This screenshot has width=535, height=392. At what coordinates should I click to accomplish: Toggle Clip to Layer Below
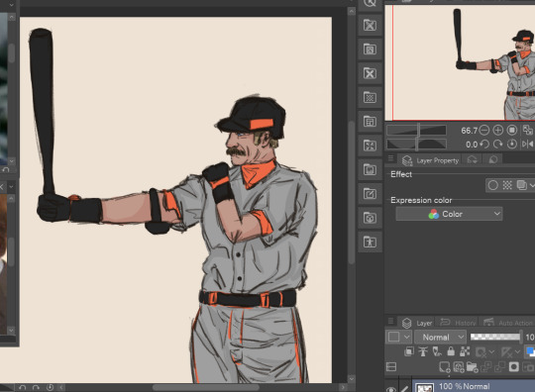pyautogui.click(x=409, y=351)
